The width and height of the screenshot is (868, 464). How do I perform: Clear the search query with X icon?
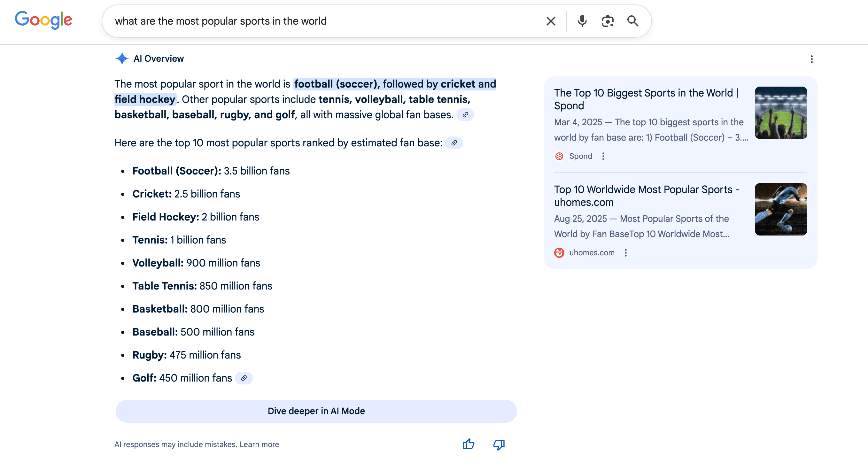[x=551, y=21]
